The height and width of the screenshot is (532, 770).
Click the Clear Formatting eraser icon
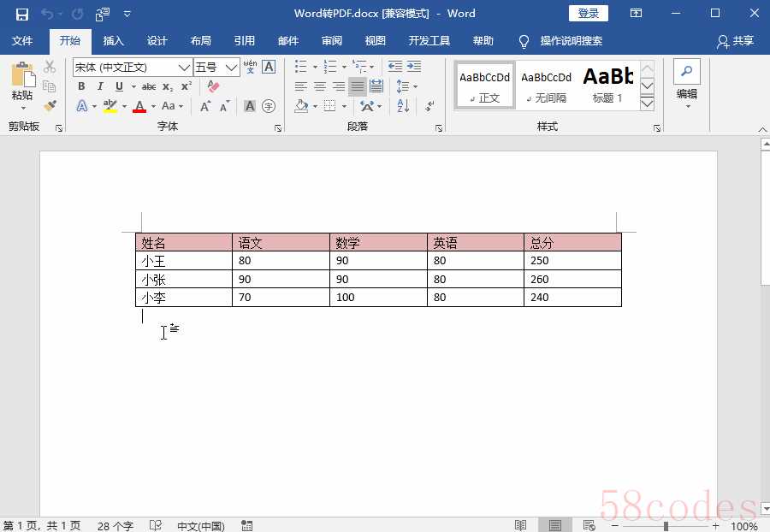213,86
